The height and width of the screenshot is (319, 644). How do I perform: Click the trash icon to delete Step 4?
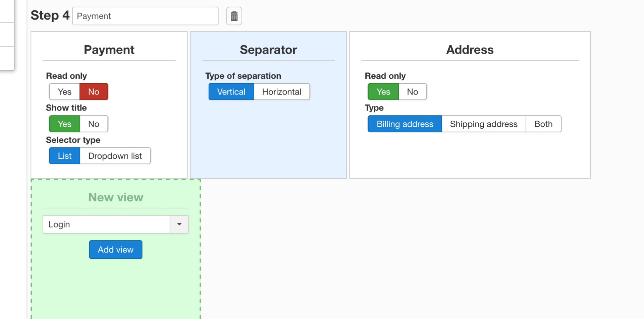234,16
